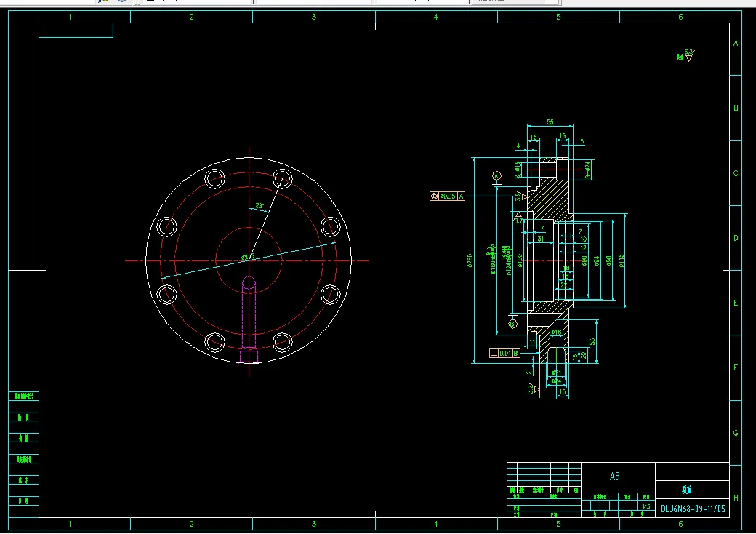Image resolution: width=756 pixels, height=534 pixels.
Task: Select the ø19 hole callout text
Action: point(518,170)
